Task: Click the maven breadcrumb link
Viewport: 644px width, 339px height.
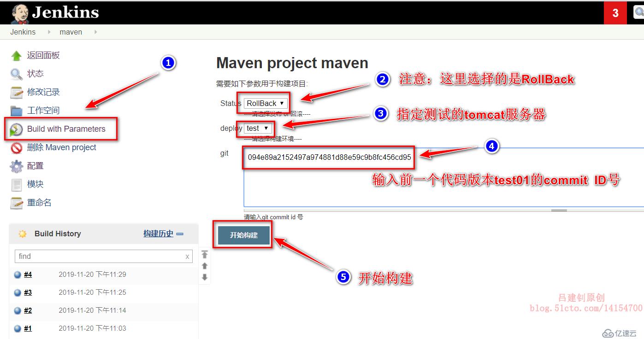Action: coord(71,32)
